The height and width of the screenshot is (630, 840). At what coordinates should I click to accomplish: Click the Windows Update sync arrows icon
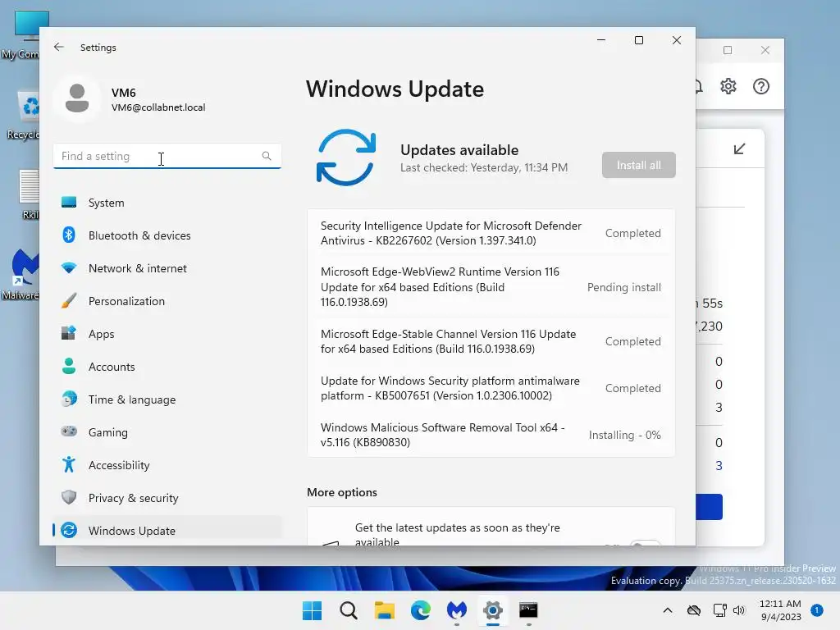click(346, 157)
